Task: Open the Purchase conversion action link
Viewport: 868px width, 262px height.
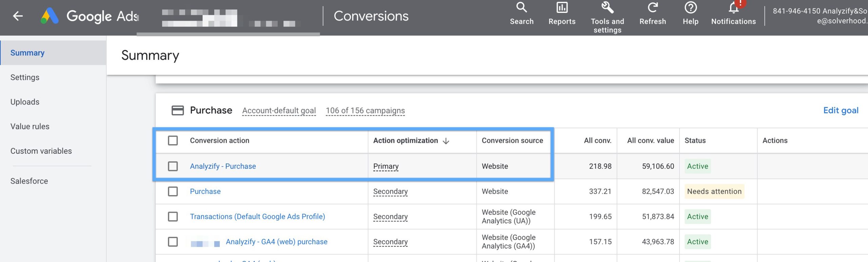Action: [205, 191]
